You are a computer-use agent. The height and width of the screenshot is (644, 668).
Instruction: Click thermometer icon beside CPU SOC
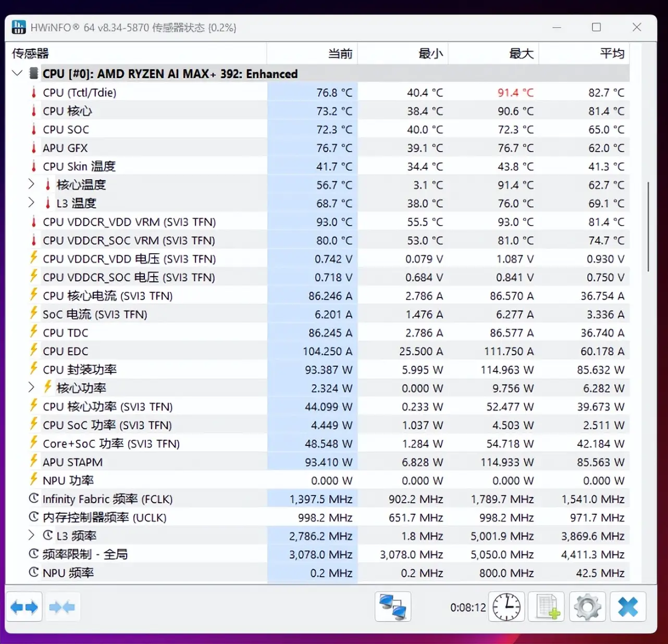tap(33, 129)
